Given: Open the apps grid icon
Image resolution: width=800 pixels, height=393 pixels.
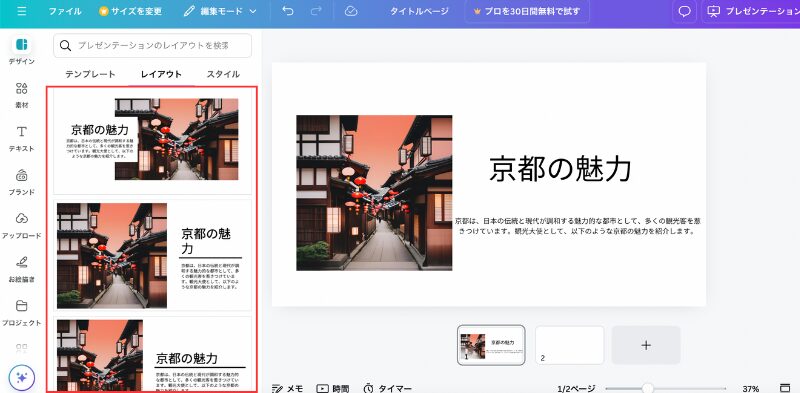Looking at the screenshot, I should click(21, 348).
